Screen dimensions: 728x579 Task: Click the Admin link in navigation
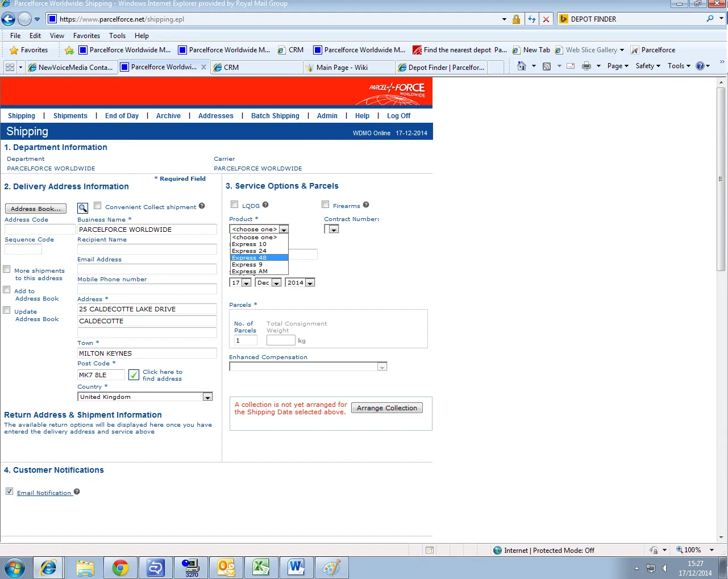(x=327, y=116)
